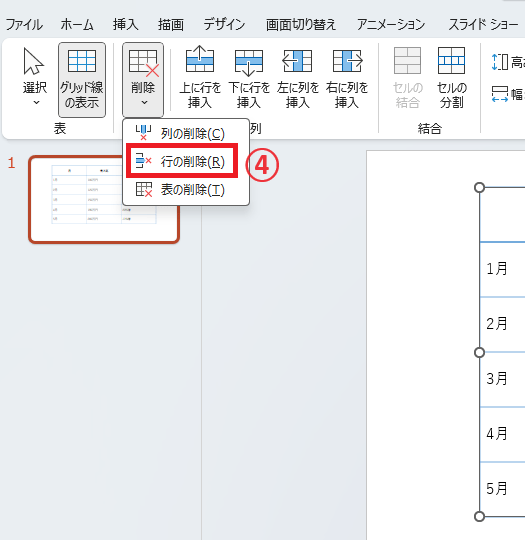Click the row height icon
Image resolution: width=525 pixels, height=540 pixels.
[x=500, y=62]
